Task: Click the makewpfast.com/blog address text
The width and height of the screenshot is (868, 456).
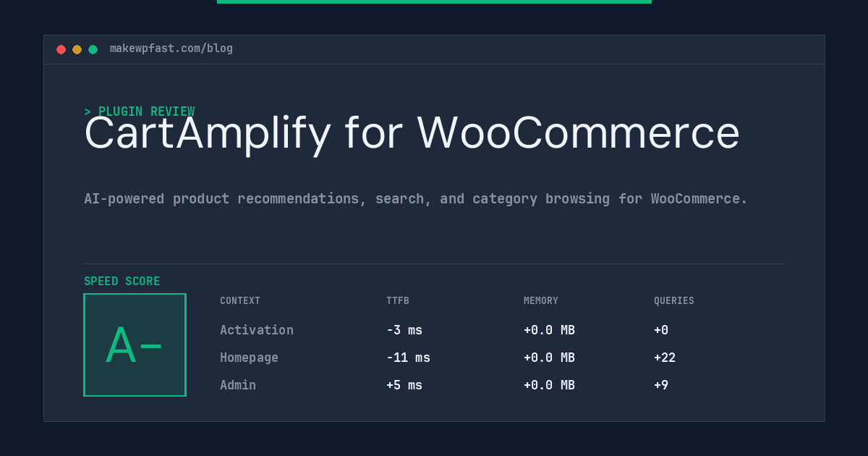Action: pyautogui.click(x=171, y=48)
